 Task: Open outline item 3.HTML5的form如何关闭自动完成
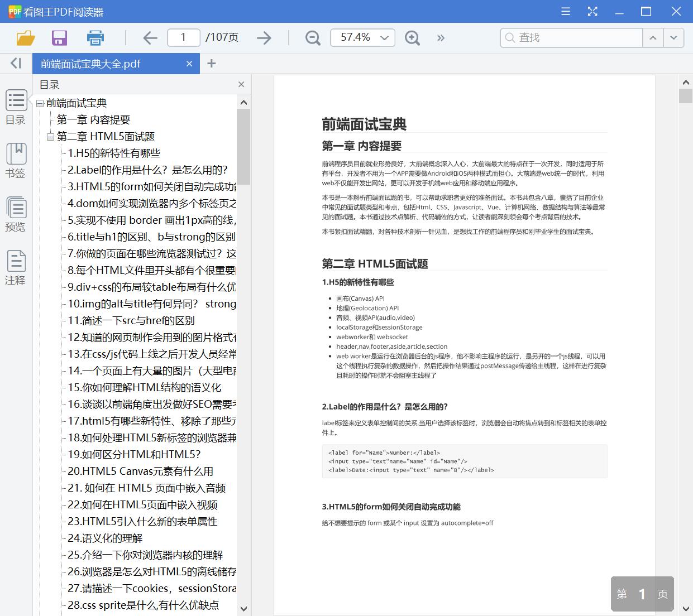(152, 187)
